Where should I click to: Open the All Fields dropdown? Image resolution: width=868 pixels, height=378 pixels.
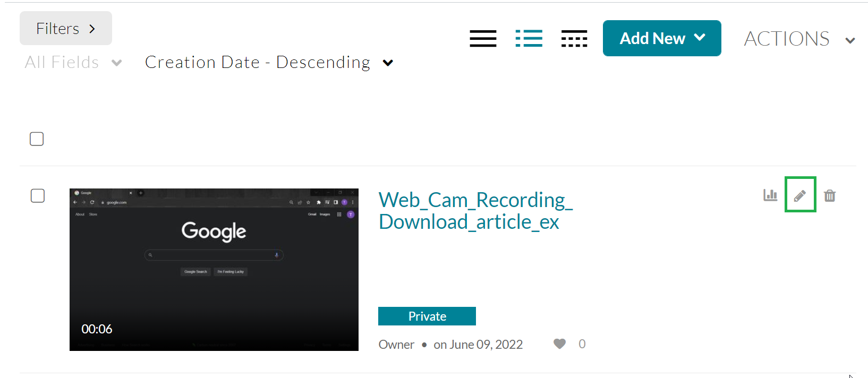73,63
